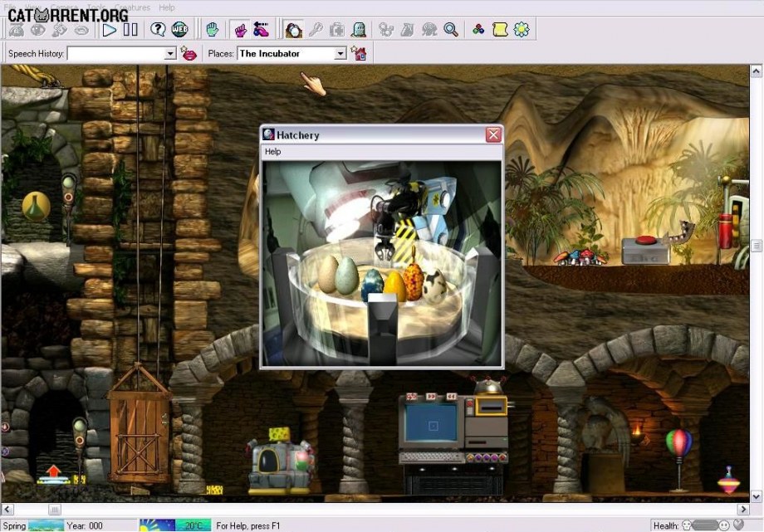The height and width of the screenshot is (532, 764).
Task: Click horizontal scrollbar right arrow
Action: pyautogui.click(x=743, y=509)
